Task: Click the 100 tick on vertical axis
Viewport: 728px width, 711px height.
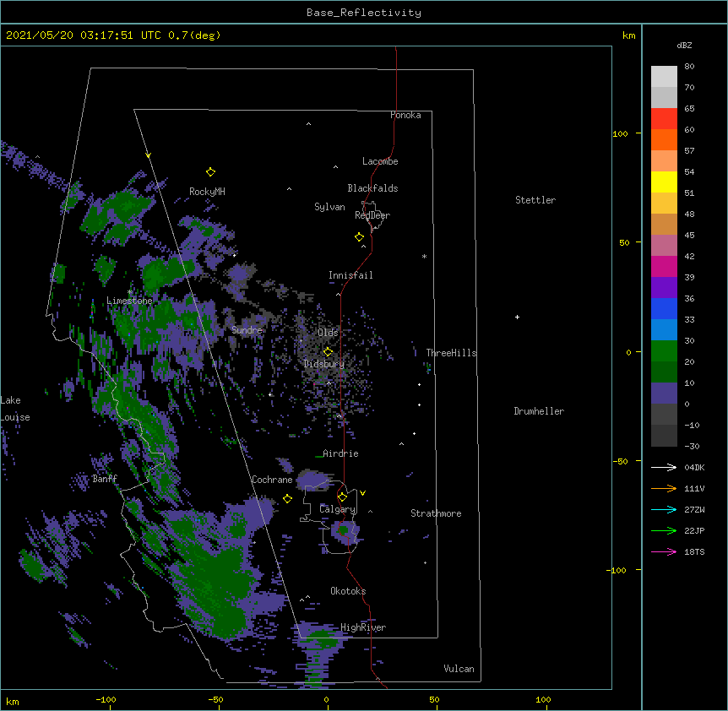Action: (620, 133)
